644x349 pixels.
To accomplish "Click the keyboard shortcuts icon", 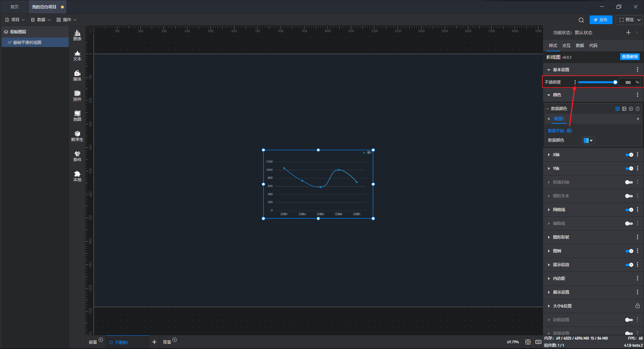I will coord(538,342).
